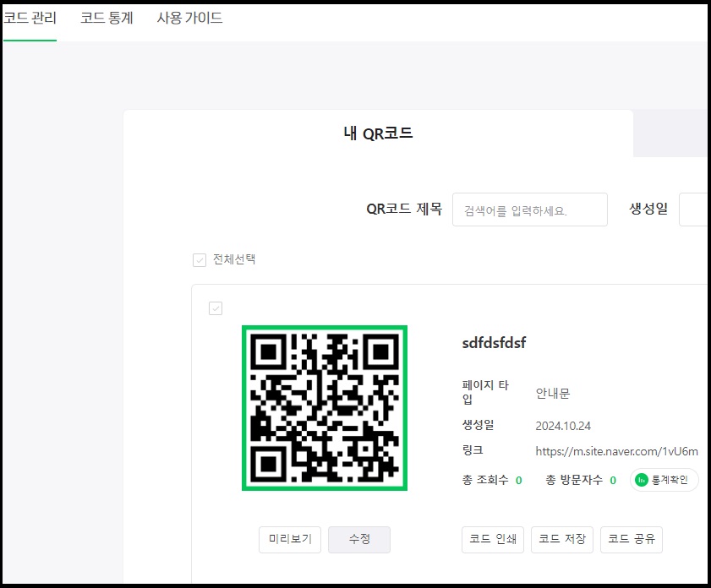
Task: Click the 코드 인쇄 button
Action: [x=493, y=540]
